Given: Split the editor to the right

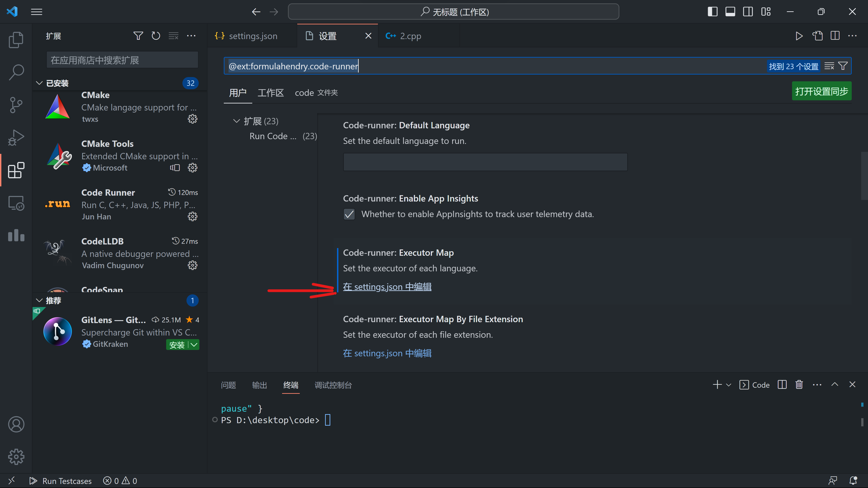Looking at the screenshot, I should [835, 36].
